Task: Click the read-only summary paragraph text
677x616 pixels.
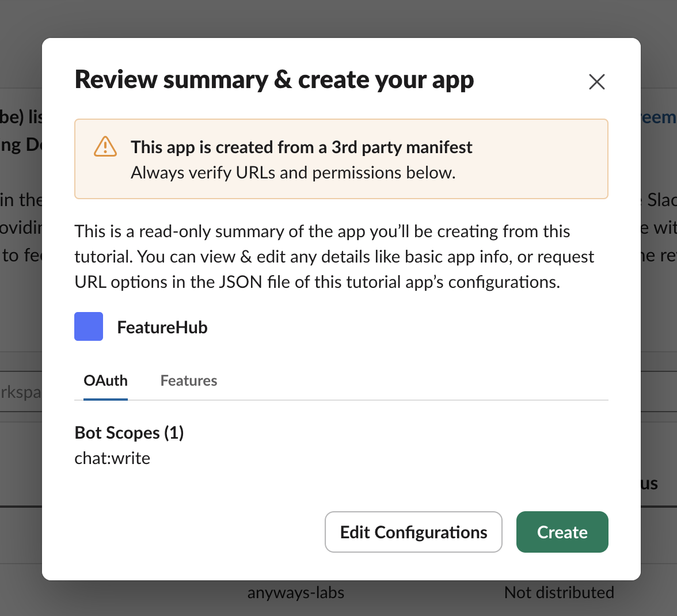Action: tap(334, 256)
